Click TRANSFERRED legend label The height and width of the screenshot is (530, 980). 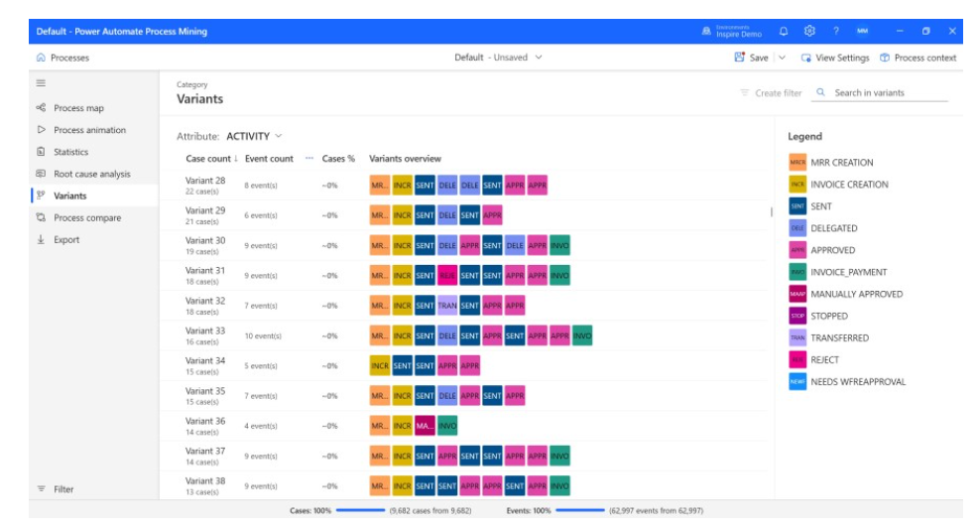(x=839, y=337)
